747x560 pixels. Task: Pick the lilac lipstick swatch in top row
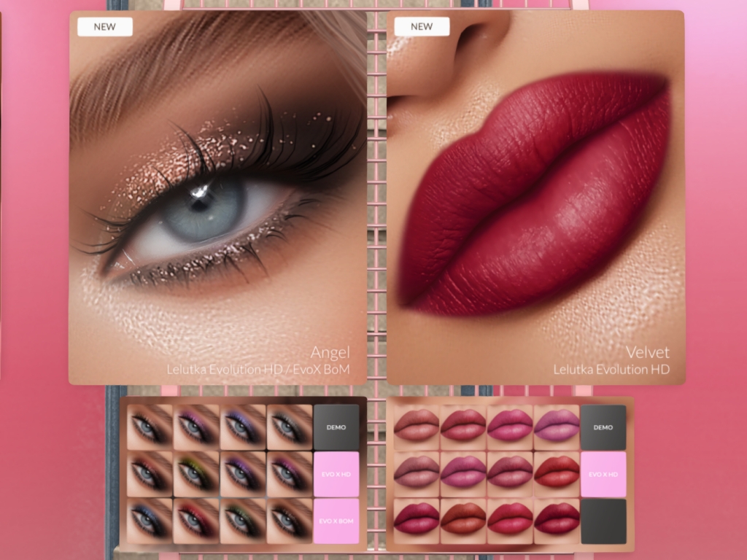pyautogui.click(x=557, y=424)
